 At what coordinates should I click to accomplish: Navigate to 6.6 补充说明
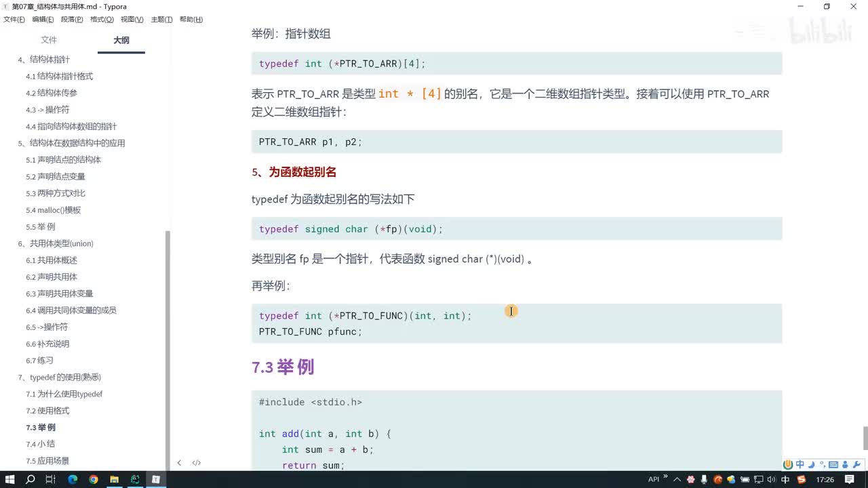pos(47,344)
